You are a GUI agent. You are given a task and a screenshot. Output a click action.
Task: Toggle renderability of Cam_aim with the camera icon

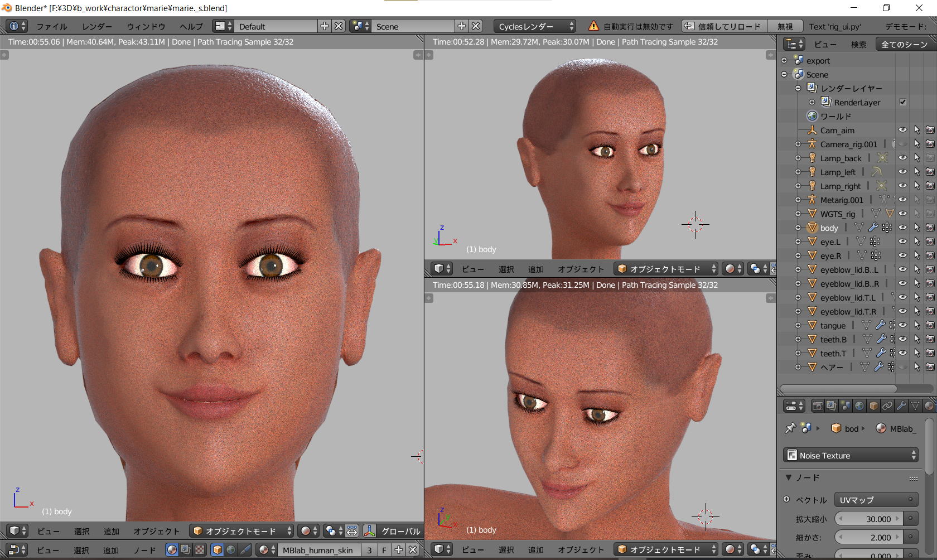click(x=930, y=130)
